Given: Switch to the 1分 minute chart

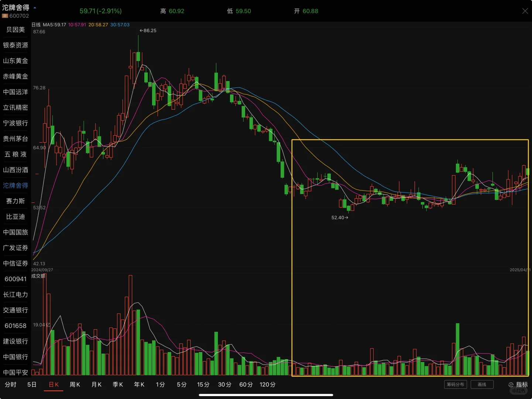Looking at the screenshot, I should [x=160, y=385].
